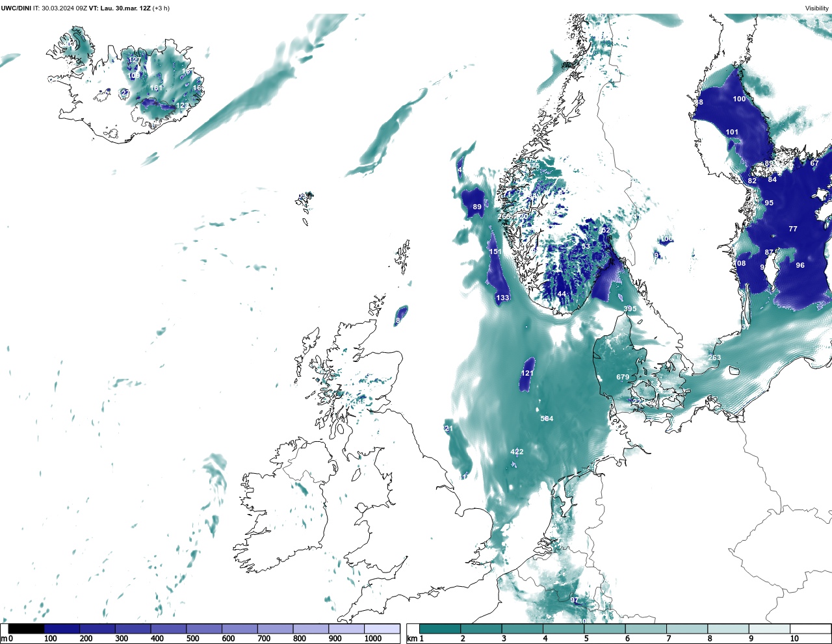Select the 3–4 km teal legend swatch

[523, 628]
